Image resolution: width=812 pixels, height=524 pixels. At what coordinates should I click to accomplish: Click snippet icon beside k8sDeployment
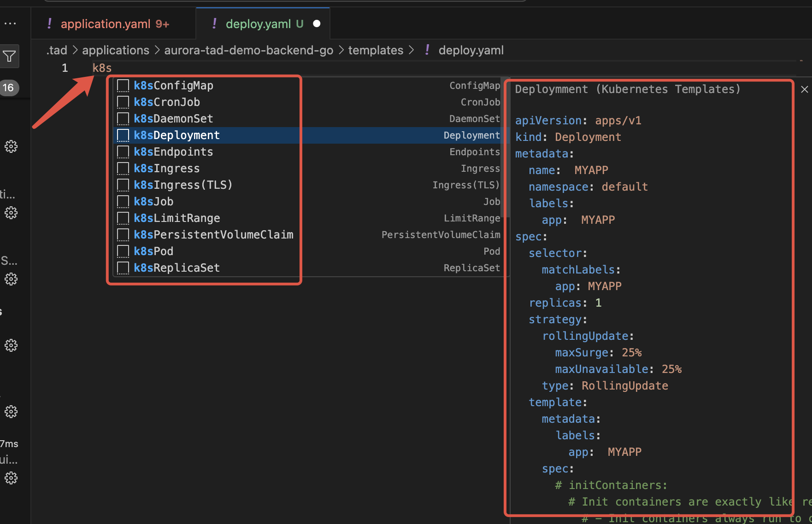[123, 135]
